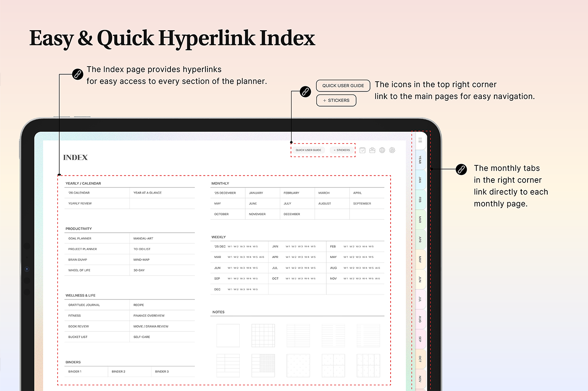588x391 pixels.
Task: Jump to the MAR monthly tab
Action: [x=420, y=219]
